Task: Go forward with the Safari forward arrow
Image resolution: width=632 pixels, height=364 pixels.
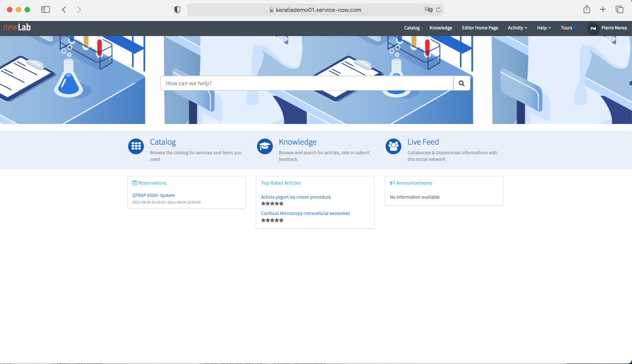Action: 79,9
